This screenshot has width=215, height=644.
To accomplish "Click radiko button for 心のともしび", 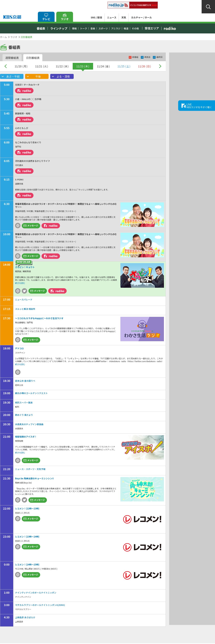I will pos(24,134).
